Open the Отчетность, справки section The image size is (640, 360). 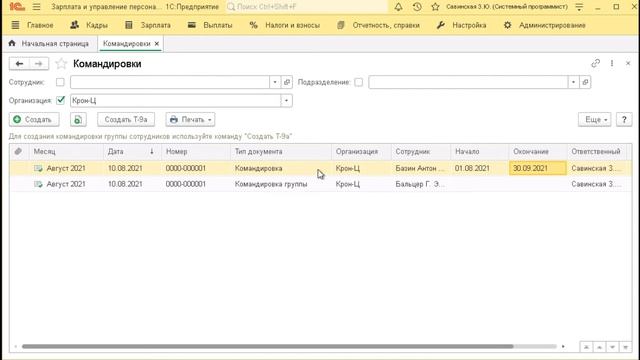coord(378,25)
